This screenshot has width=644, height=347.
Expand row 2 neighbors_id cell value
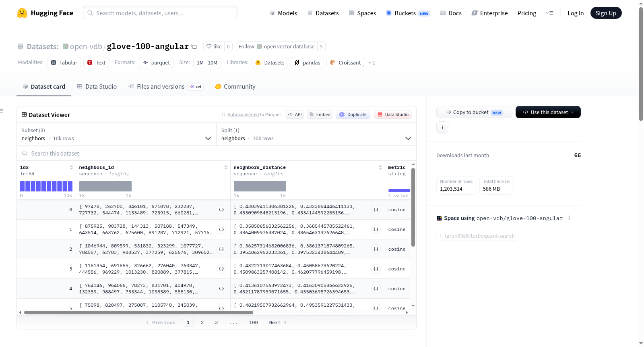point(221,249)
